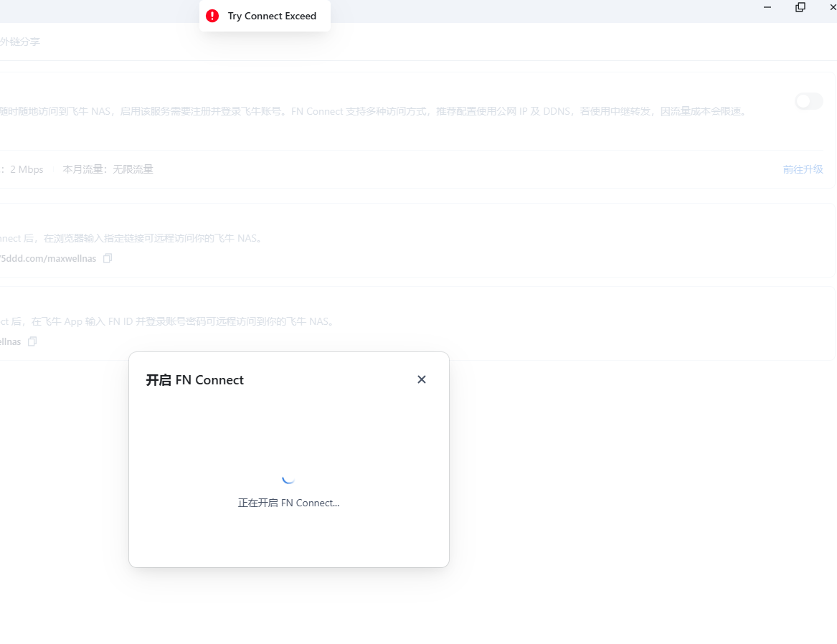
Task: Click the 开启 FN Connect dialog title
Action: tap(195, 380)
